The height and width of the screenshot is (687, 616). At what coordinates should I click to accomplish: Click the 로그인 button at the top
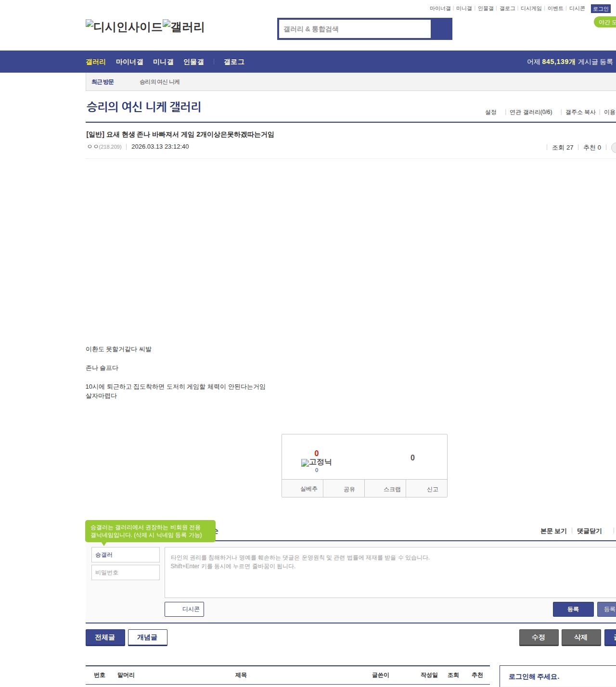[601, 9]
